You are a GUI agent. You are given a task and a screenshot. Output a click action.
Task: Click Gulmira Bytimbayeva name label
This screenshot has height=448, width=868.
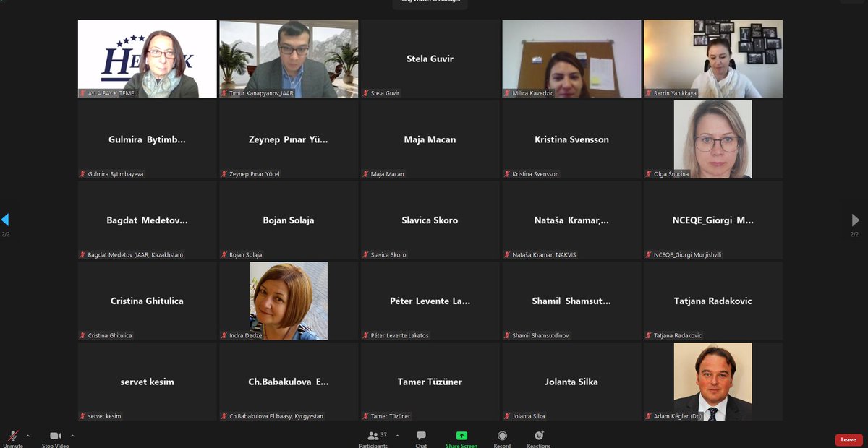[x=116, y=174]
